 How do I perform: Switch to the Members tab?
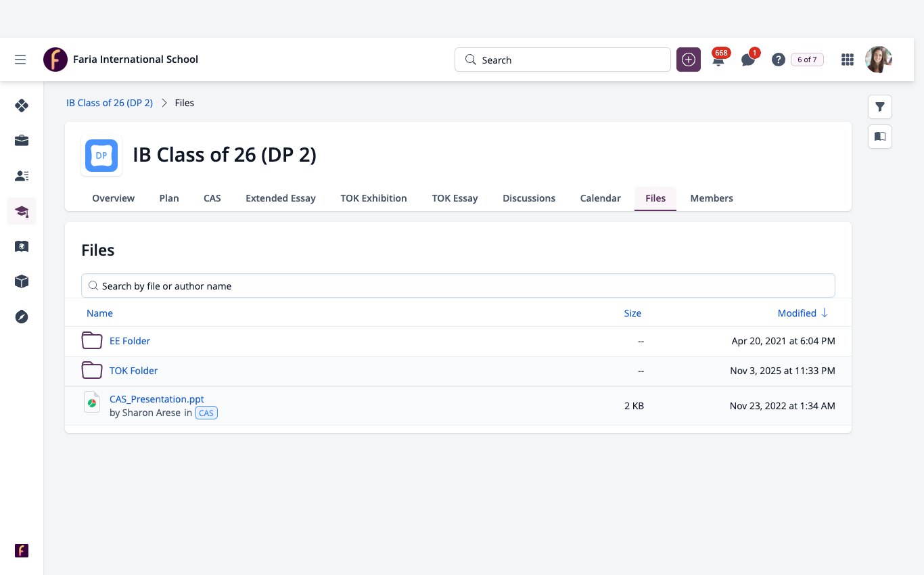coord(712,198)
